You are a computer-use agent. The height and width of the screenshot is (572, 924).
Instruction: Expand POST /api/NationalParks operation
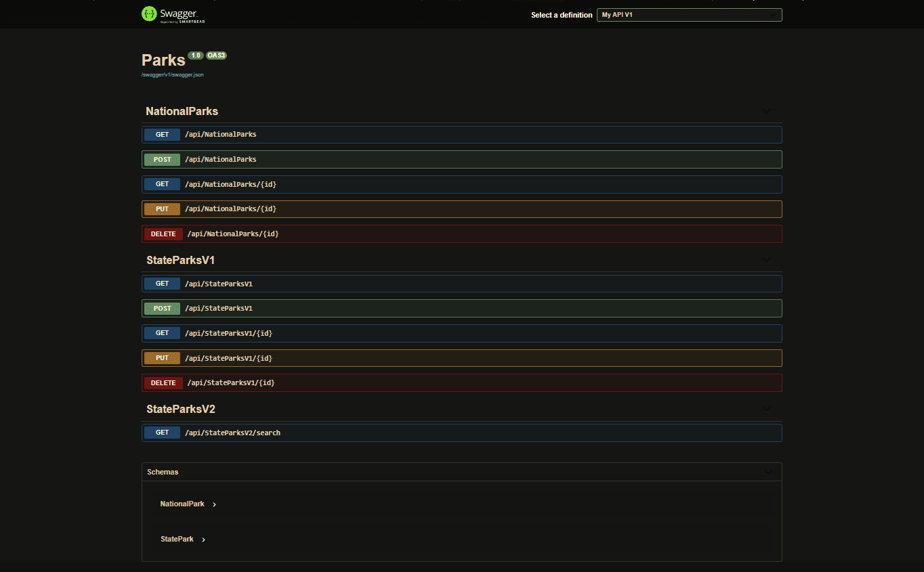(462, 160)
